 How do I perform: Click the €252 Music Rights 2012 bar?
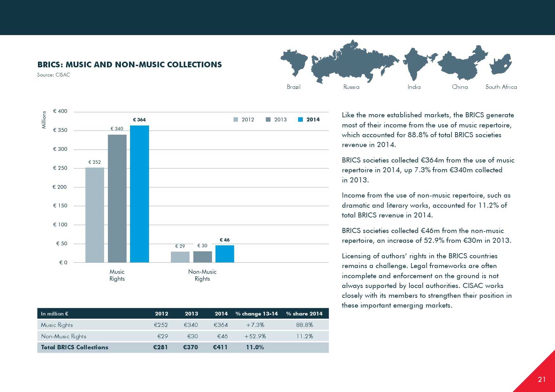click(95, 215)
